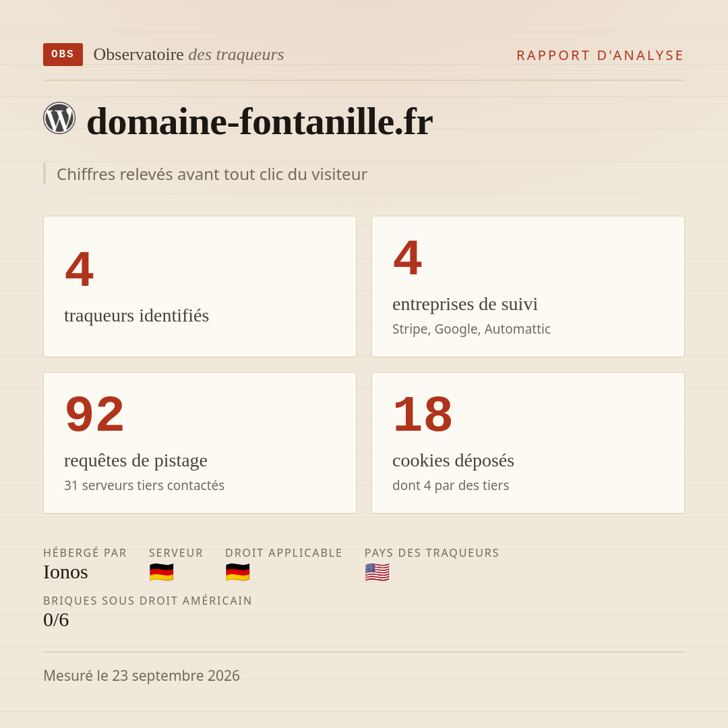This screenshot has width=728, height=728.
Task: Click the German flag under Droit applicable
Action: pyautogui.click(x=238, y=572)
